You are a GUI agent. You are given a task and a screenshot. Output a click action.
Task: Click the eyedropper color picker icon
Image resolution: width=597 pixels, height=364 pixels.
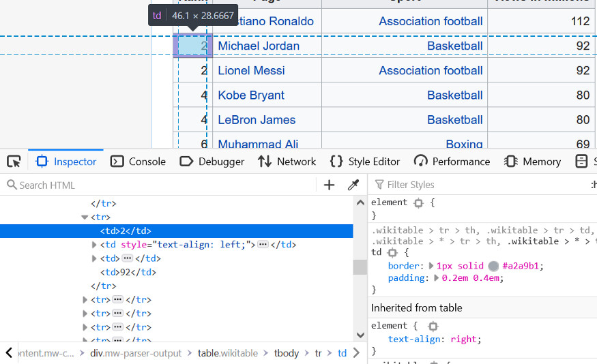pos(353,185)
